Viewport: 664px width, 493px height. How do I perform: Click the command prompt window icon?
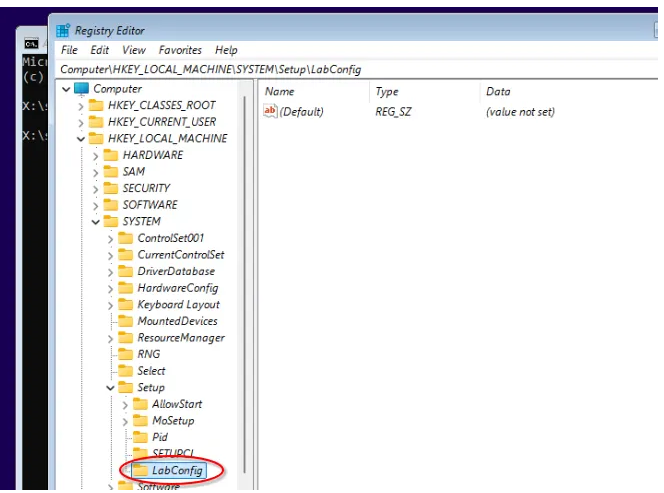[30, 44]
